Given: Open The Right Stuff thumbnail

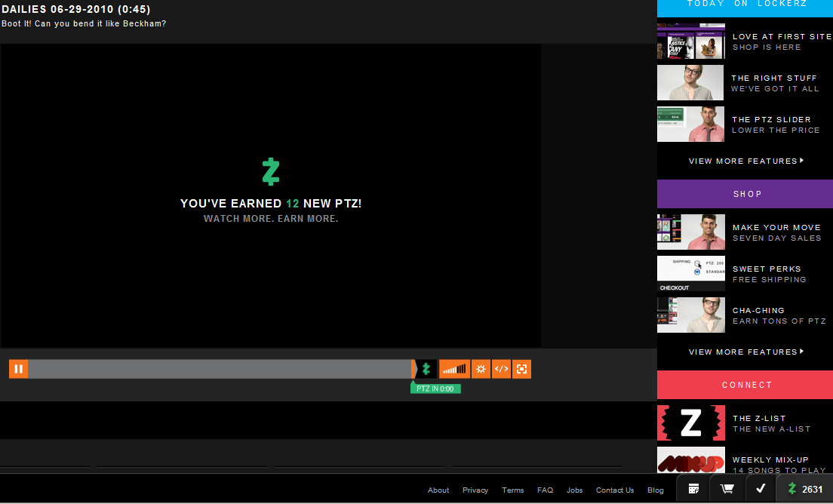Looking at the screenshot, I should (690, 82).
